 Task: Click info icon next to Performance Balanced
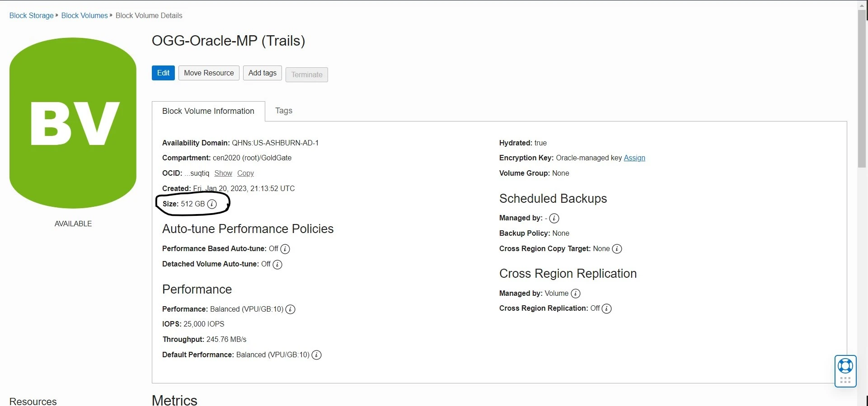(291, 309)
